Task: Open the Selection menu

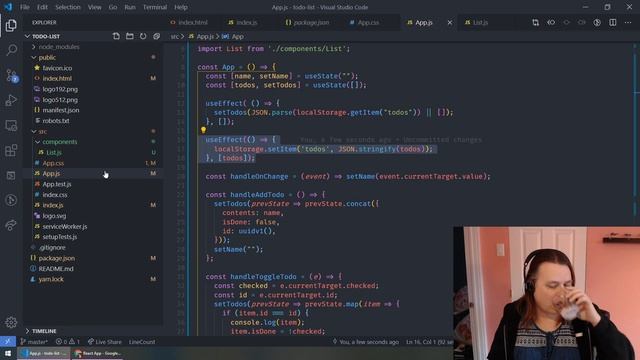Action: 68,7
